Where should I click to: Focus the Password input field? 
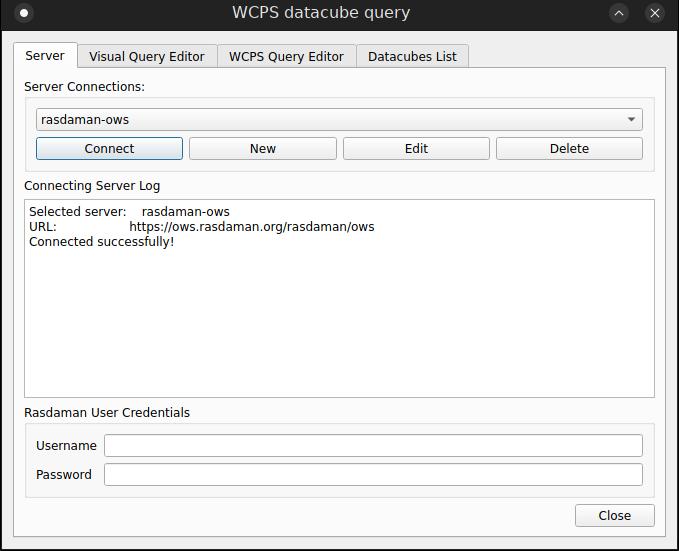(373, 474)
